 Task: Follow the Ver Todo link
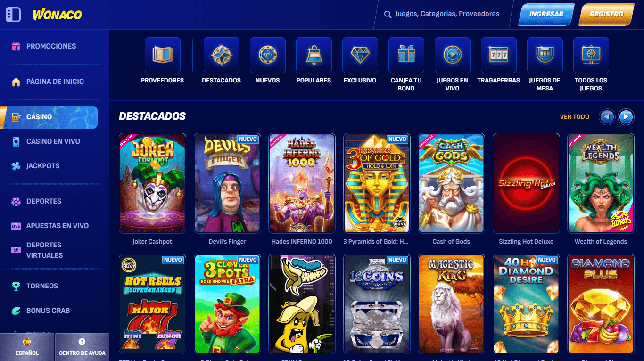[x=574, y=116]
